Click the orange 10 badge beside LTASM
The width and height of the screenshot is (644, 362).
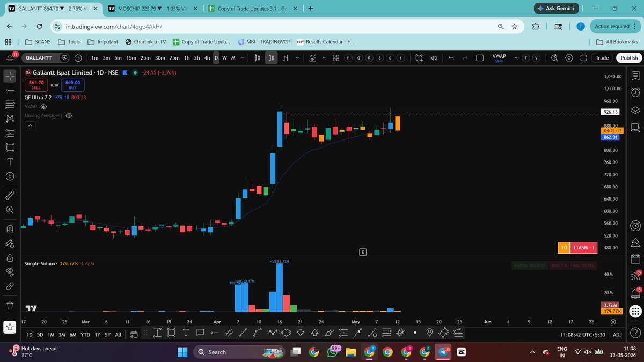click(x=563, y=248)
